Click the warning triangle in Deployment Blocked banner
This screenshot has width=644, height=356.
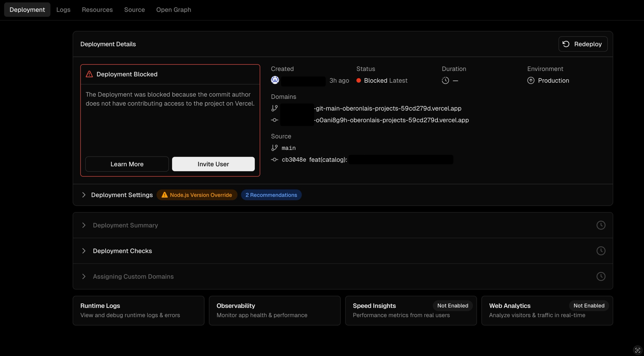click(x=89, y=74)
